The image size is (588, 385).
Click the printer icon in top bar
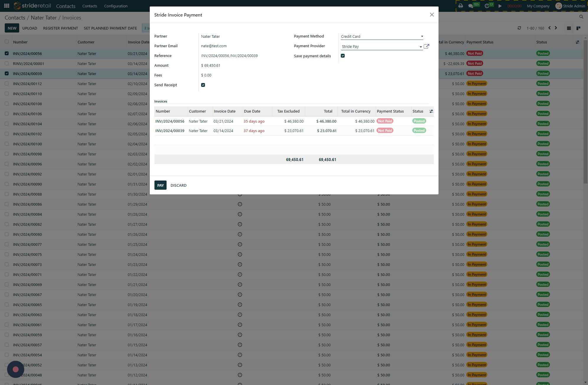(x=460, y=6)
